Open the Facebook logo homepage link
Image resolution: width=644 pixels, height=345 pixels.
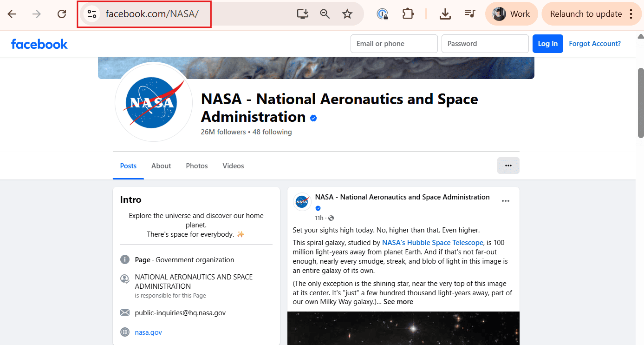pyautogui.click(x=39, y=43)
